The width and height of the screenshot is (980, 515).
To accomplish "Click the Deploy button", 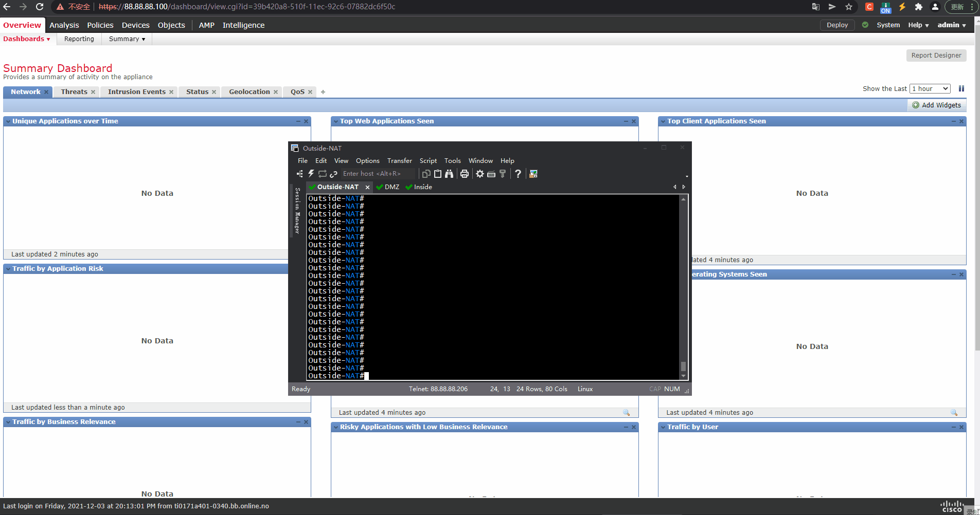I will point(837,25).
